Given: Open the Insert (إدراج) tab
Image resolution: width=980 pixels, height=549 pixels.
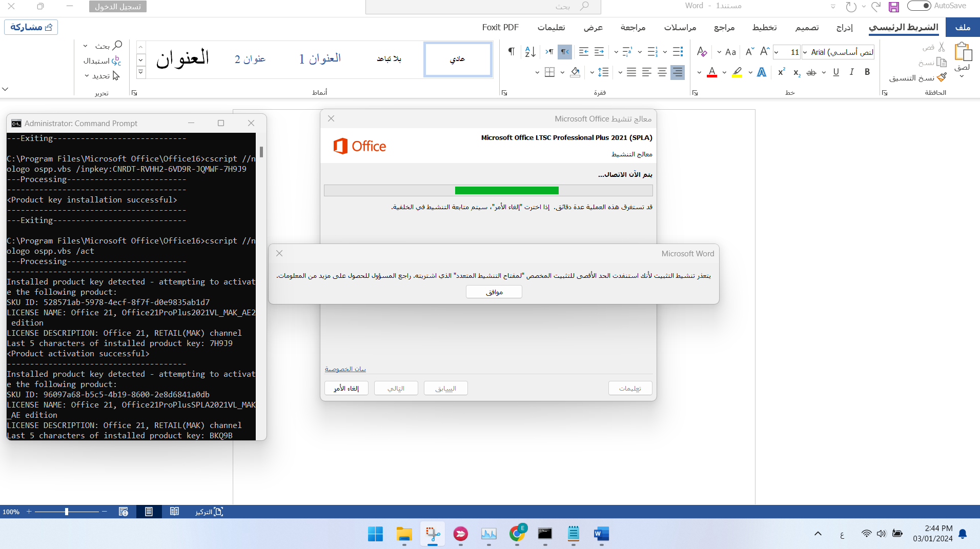Looking at the screenshot, I should (845, 27).
